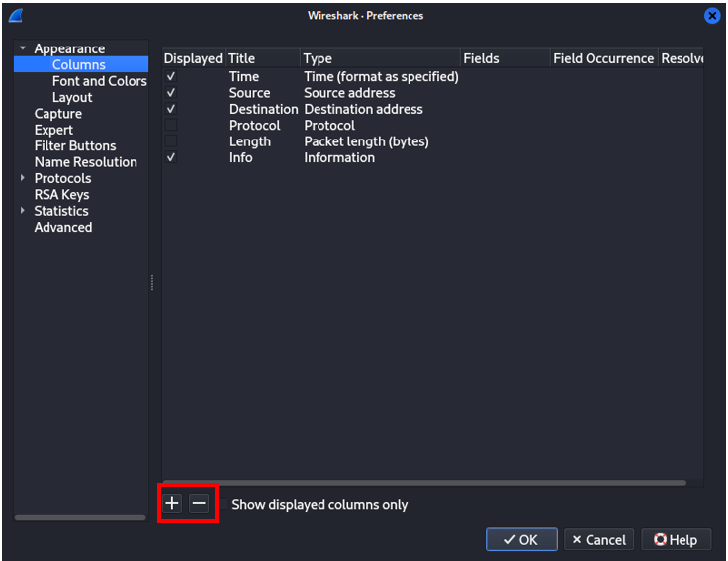Click the minus remove column button
This screenshot has width=728, height=561.
pyautogui.click(x=199, y=503)
